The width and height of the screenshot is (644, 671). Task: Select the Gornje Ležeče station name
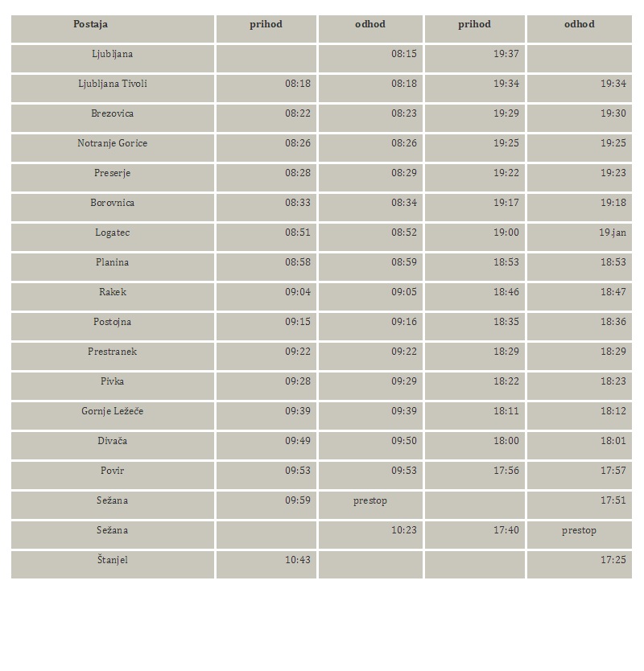(x=113, y=411)
